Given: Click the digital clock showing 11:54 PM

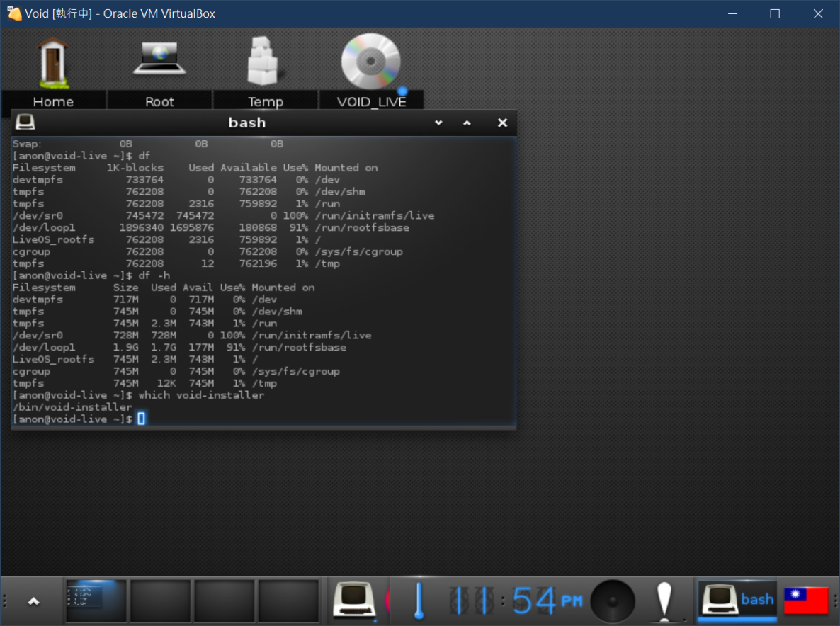Looking at the screenshot, I should (x=516, y=601).
